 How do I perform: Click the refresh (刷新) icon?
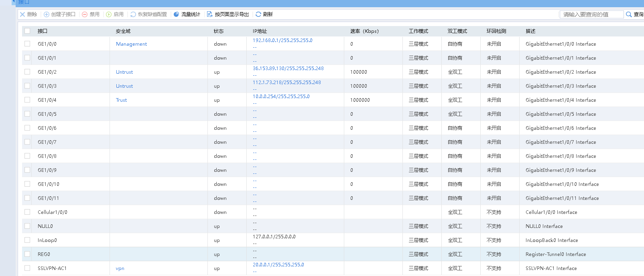(258, 14)
